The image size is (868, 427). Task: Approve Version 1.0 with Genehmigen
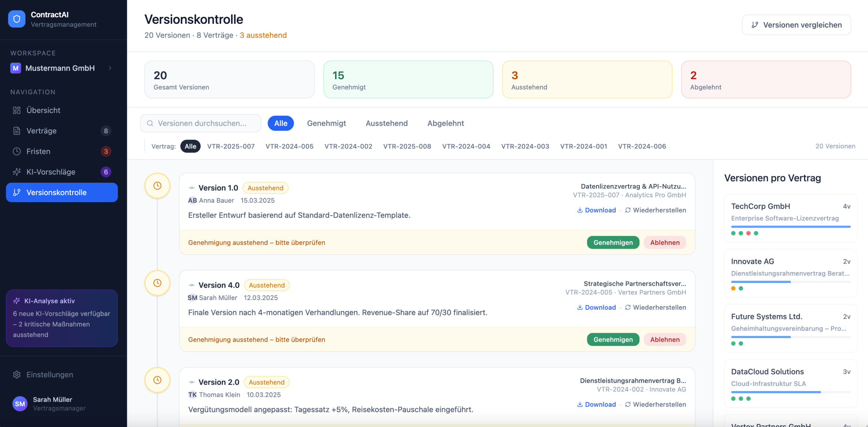(x=613, y=243)
